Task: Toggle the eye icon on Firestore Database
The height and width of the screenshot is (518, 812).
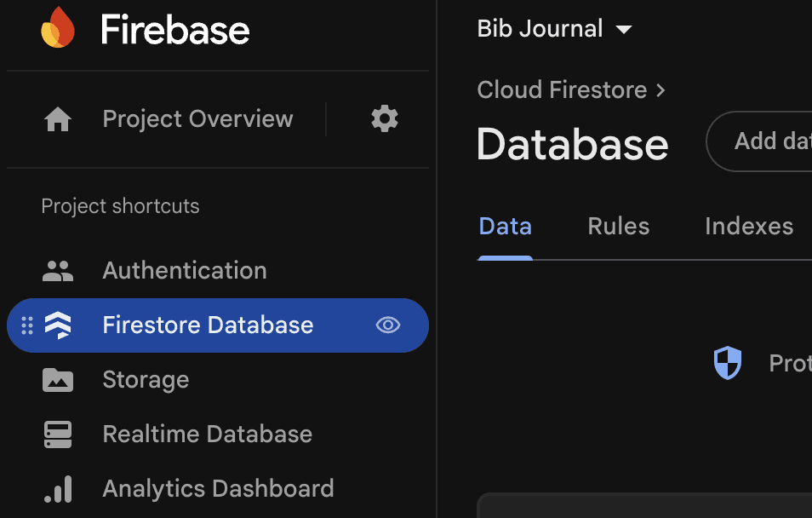Action: [388, 325]
